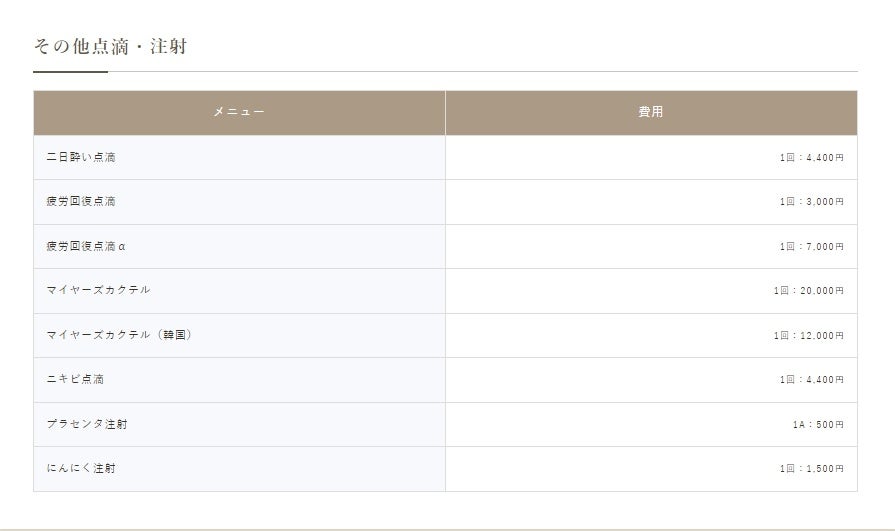Click the 疲労回復点滴α row label
Viewport: 895px width, 531px height.
coord(86,246)
